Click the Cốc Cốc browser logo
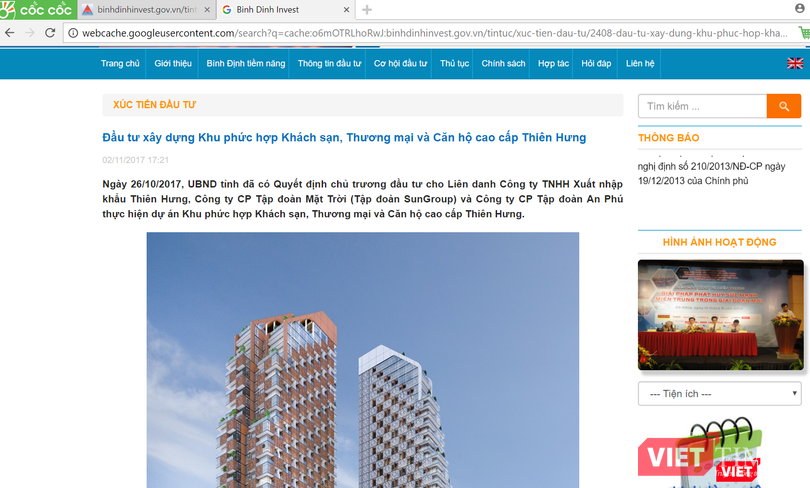The height and width of the screenshot is (488, 810). [35, 10]
